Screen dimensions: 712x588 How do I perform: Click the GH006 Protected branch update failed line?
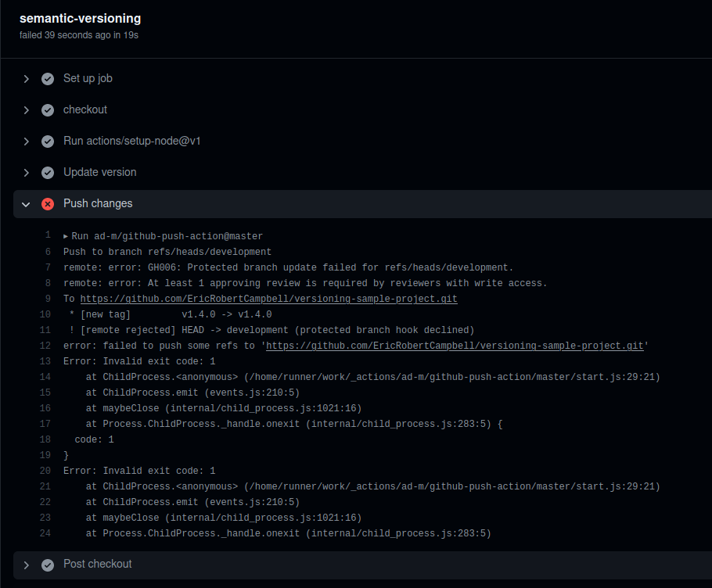coord(289,267)
